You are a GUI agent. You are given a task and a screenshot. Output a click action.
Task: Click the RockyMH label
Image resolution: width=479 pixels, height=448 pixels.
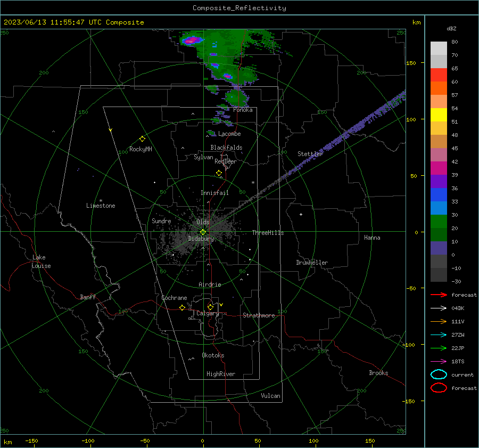coord(141,149)
